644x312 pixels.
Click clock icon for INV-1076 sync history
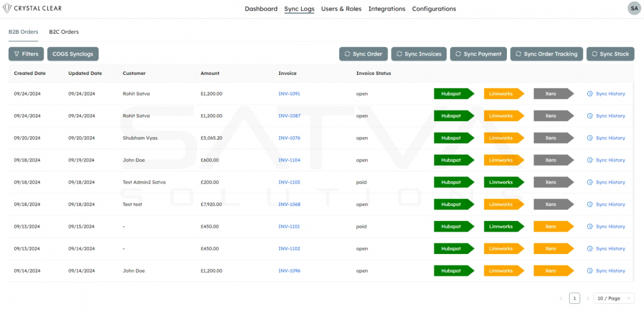coord(590,138)
